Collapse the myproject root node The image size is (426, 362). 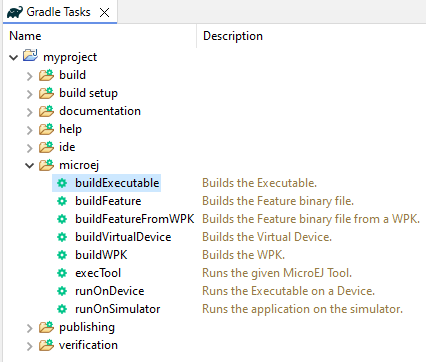(x=13, y=58)
